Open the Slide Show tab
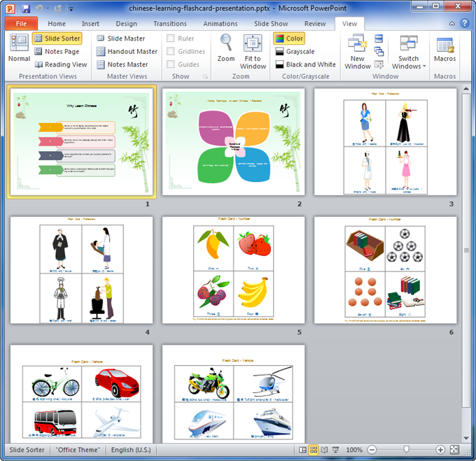The height and width of the screenshot is (461, 476). [271, 24]
